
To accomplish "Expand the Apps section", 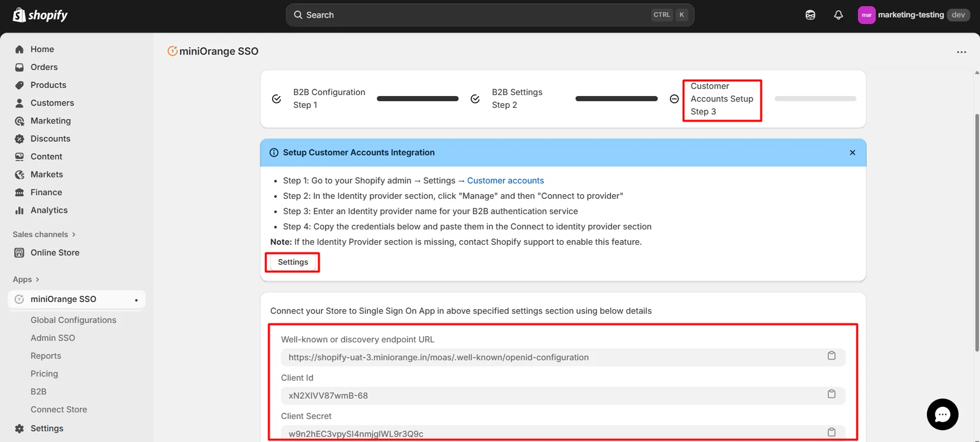I will (26, 279).
